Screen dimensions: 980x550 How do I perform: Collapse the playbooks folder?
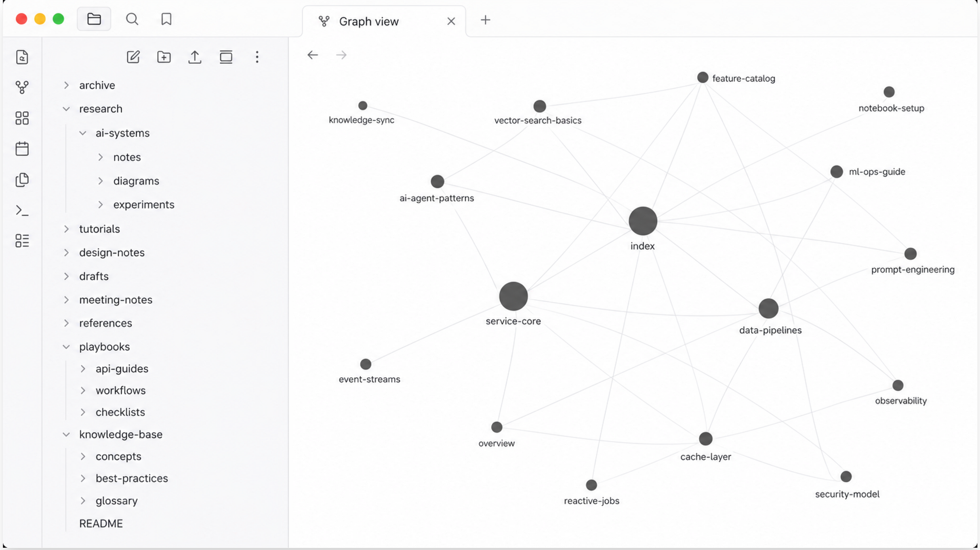pos(67,347)
